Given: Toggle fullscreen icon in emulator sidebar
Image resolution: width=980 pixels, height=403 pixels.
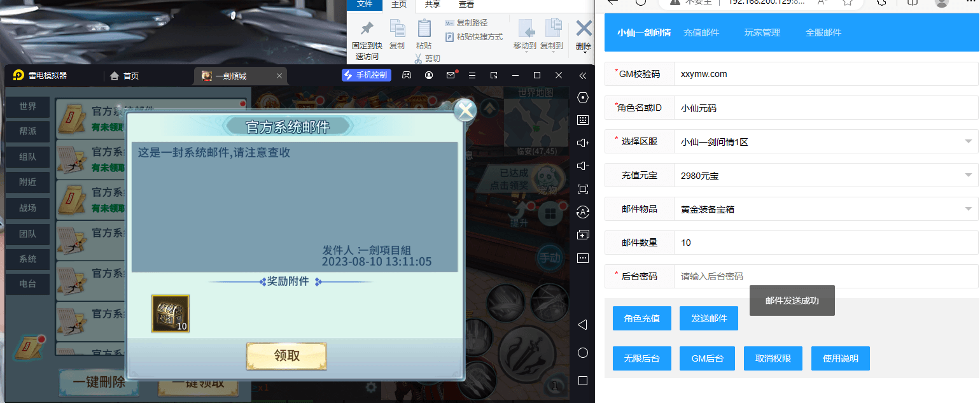Looking at the screenshot, I should click(x=582, y=189).
